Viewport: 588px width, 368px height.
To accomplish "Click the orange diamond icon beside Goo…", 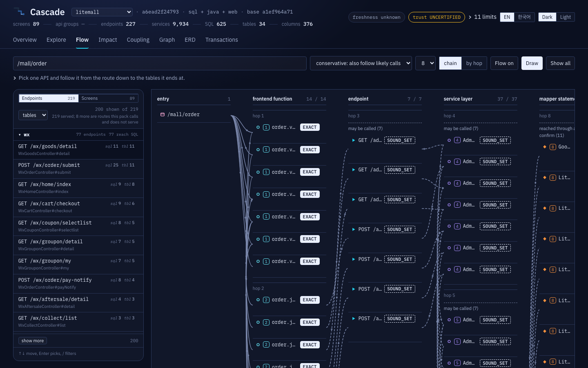I will coord(545,147).
